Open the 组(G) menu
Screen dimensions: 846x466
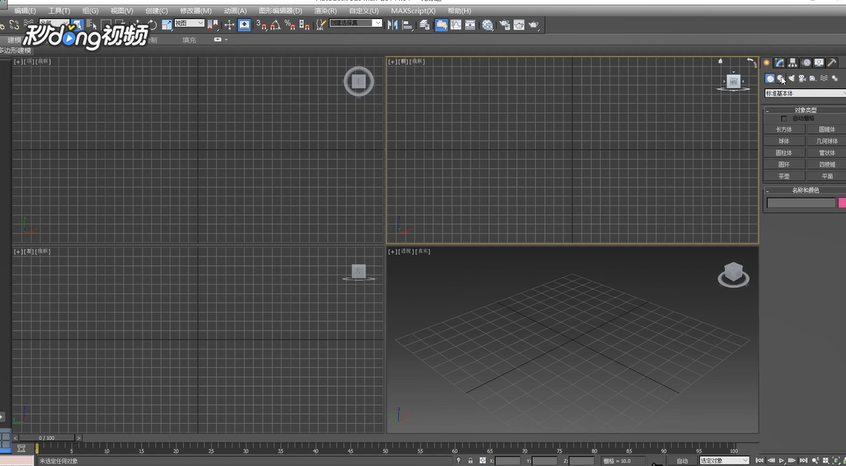click(x=91, y=11)
